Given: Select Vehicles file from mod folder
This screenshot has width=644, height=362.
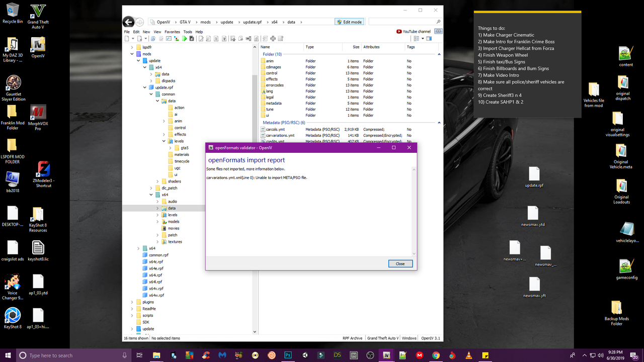Looking at the screenshot, I should click(x=594, y=95).
